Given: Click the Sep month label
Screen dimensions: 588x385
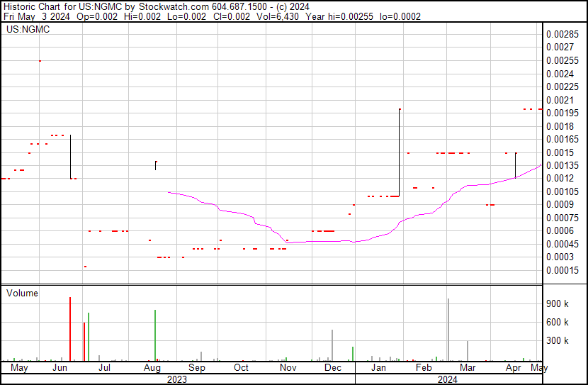Looking at the screenshot, I should (196, 368).
